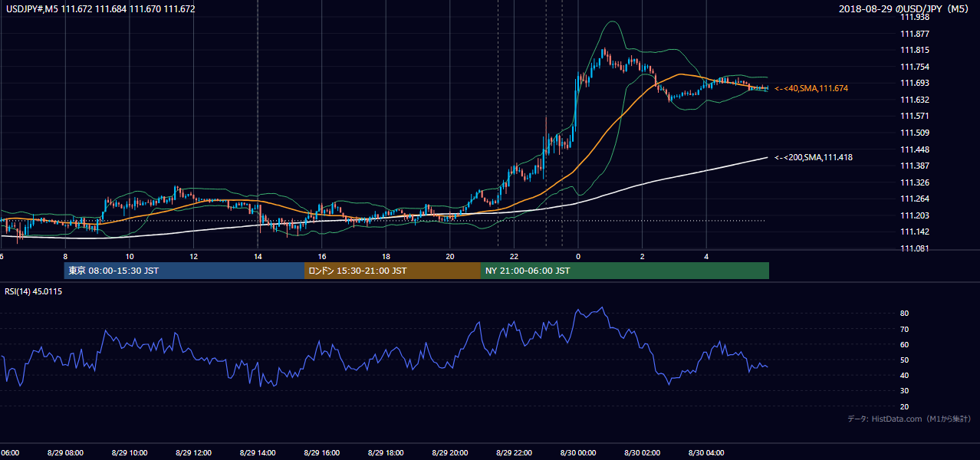Click price axis value 111.081
Viewport: 980px width, 460px height.
915,248
